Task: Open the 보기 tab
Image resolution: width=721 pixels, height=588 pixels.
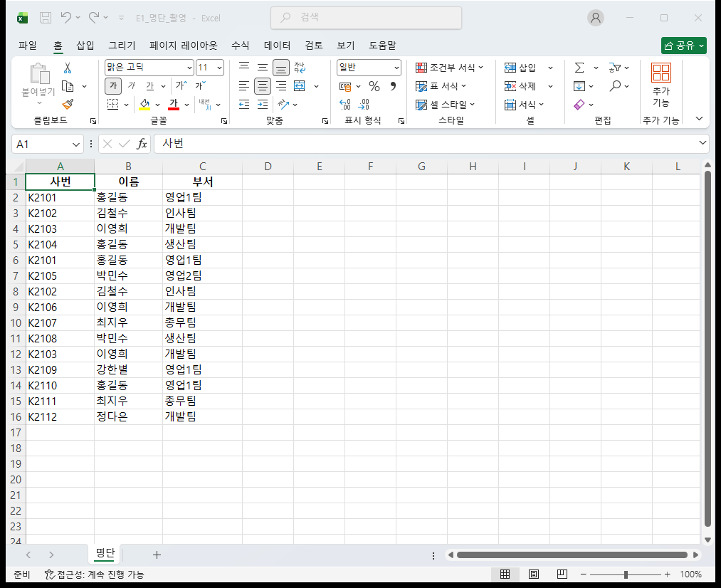Action: [x=346, y=45]
